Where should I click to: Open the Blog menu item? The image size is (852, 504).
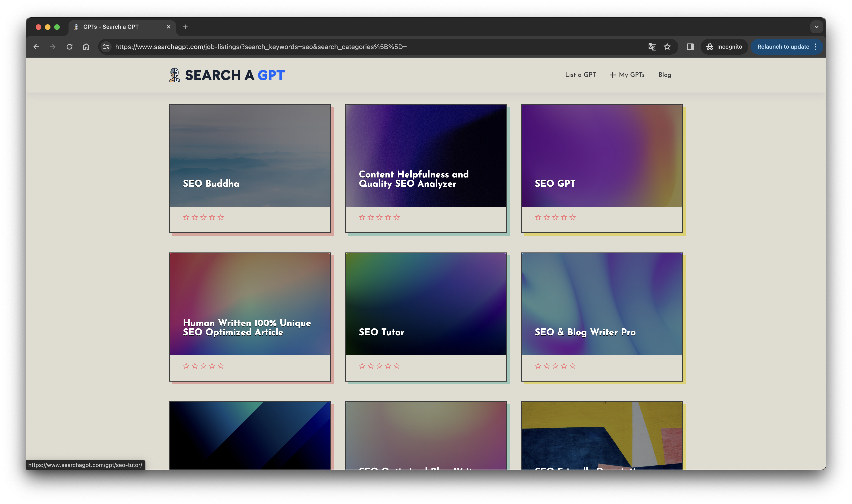(x=664, y=75)
